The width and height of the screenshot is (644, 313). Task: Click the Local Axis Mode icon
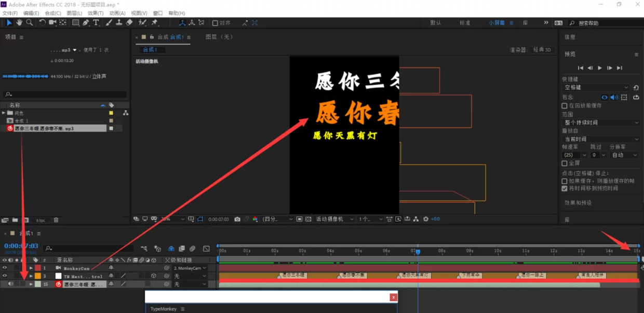tap(182, 23)
